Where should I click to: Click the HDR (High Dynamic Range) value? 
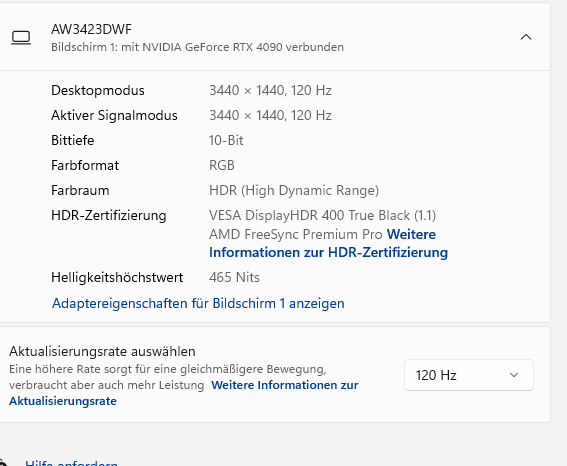pyautogui.click(x=294, y=190)
